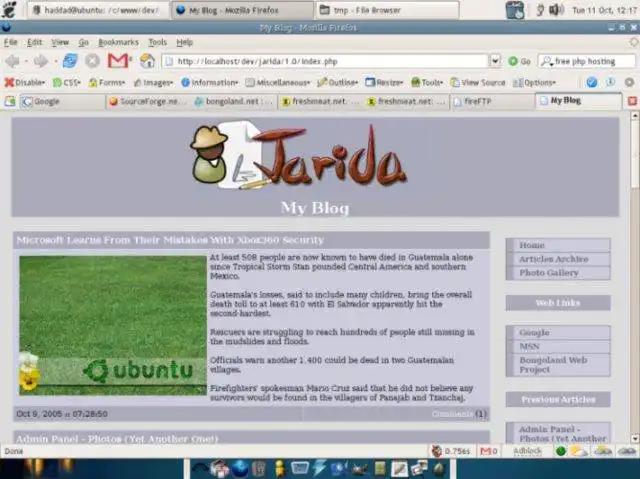Switch to the bongoland.net tab

pos(234,101)
